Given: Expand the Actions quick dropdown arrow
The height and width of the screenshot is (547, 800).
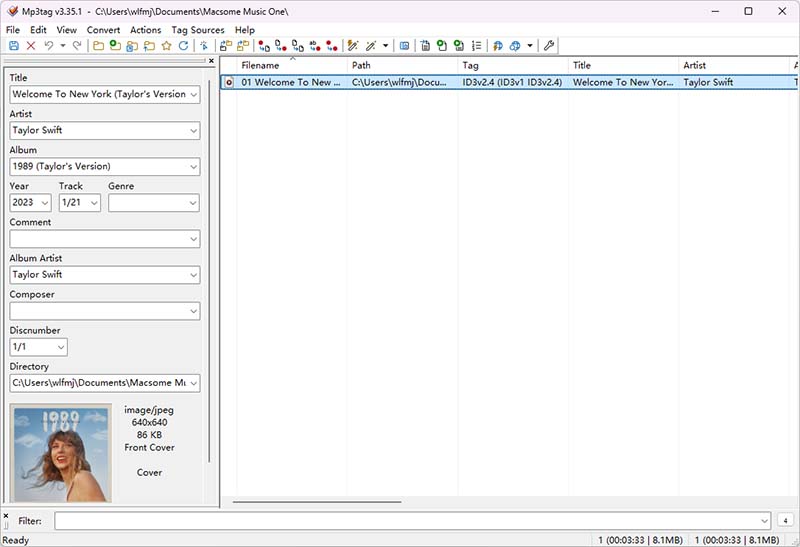Looking at the screenshot, I should point(385,46).
